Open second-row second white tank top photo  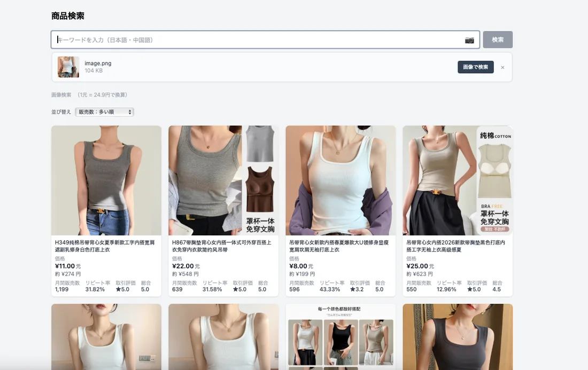pos(223,337)
